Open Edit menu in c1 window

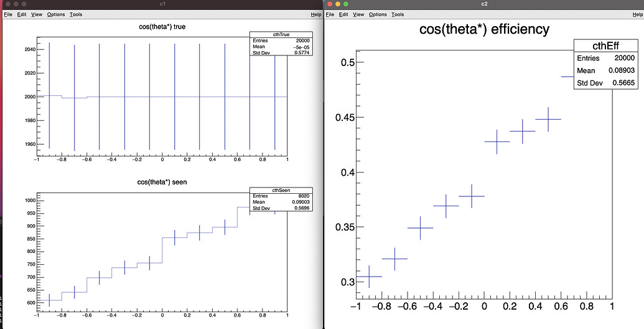(22, 14)
